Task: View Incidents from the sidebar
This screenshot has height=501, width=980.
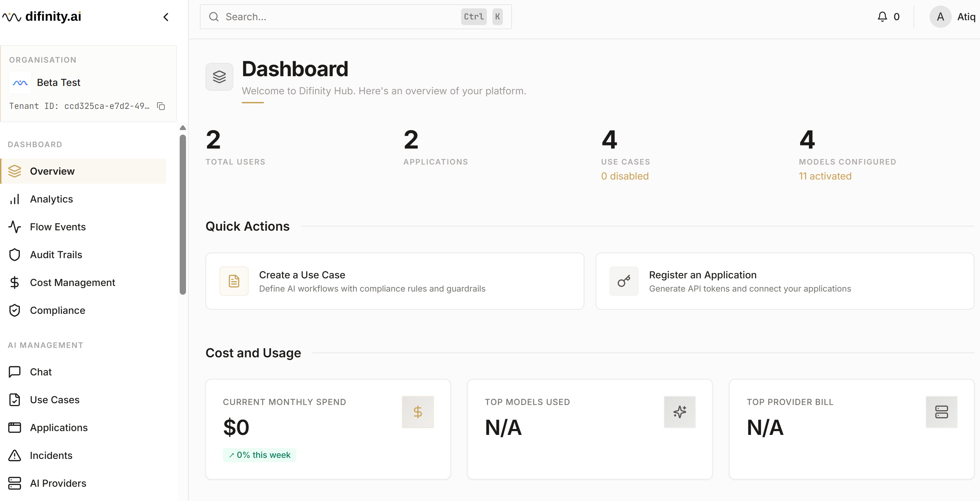Action: click(51, 455)
